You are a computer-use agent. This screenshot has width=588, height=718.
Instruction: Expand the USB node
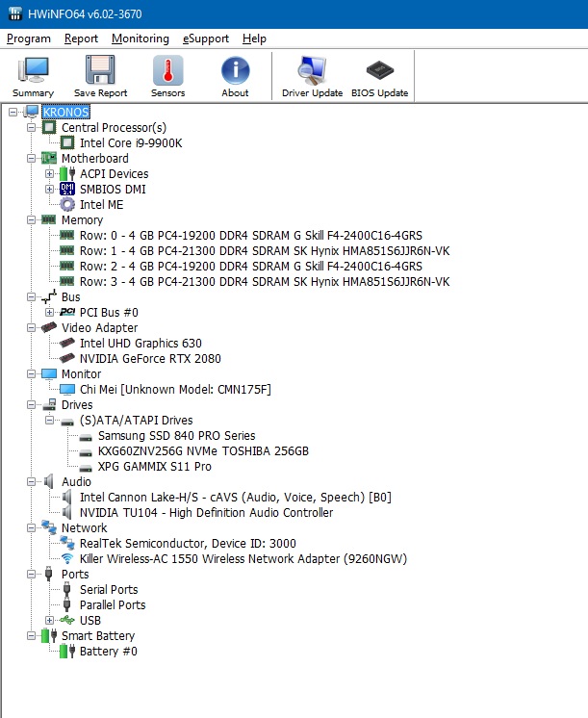(x=49, y=620)
